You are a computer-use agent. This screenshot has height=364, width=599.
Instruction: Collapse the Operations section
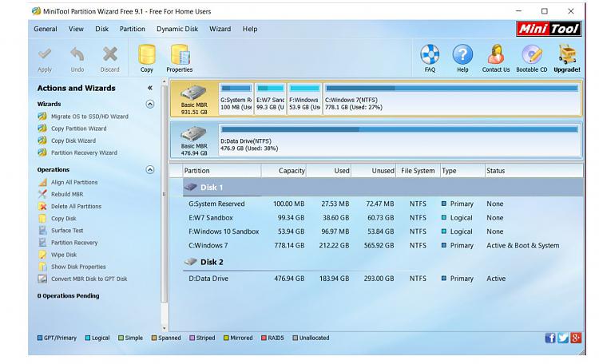[x=150, y=169]
